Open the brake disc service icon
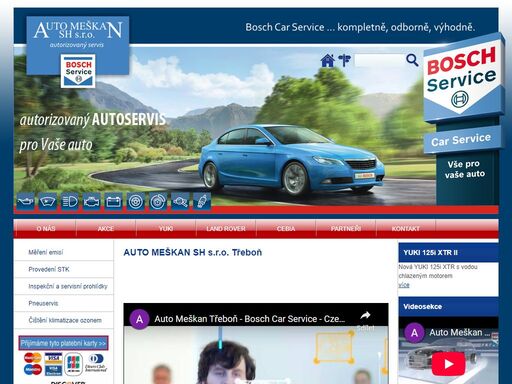The width and height of the screenshot is (512, 384). (x=158, y=201)
